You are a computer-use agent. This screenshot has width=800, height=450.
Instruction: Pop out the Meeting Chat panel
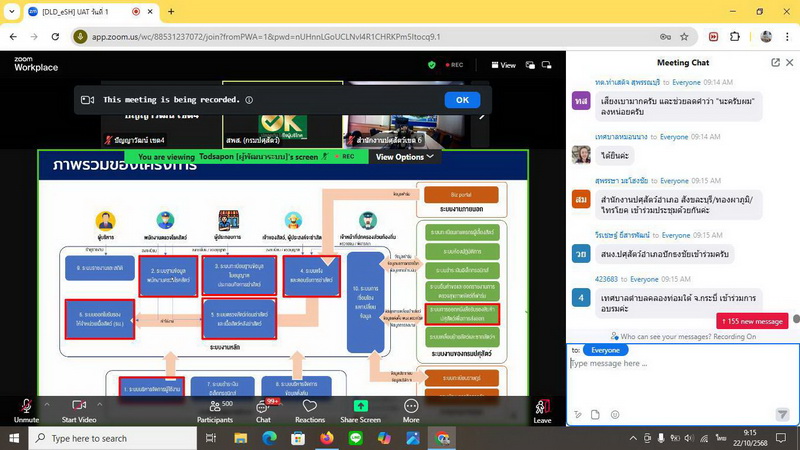tap(775, 62)
